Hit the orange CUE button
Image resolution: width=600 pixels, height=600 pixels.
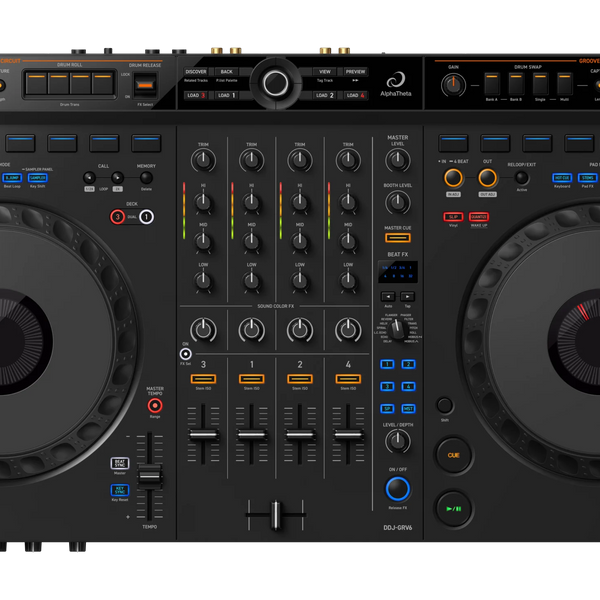coord(454,455)
